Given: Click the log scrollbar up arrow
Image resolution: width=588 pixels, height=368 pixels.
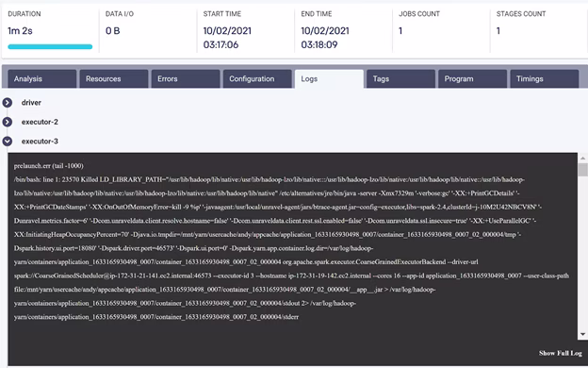Looking at the screenshot, I should pyautogui.click(x=582, y=158).
